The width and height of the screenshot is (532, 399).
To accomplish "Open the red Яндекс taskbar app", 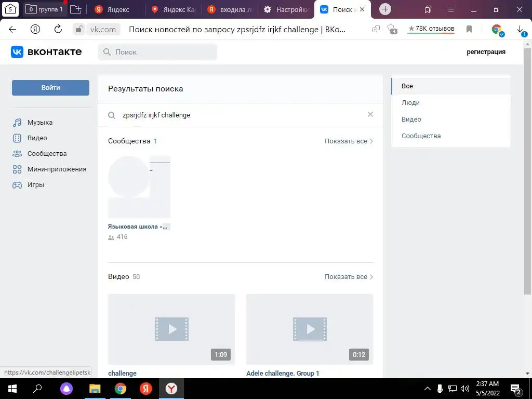I will coord(146,389).
